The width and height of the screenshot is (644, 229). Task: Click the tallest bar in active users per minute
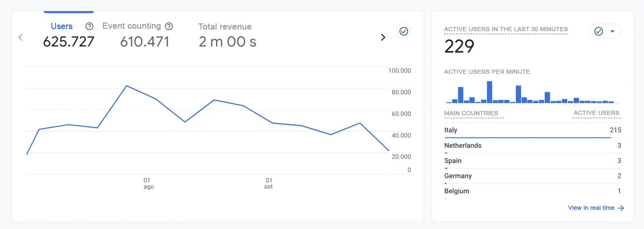[x=489, y=92]
